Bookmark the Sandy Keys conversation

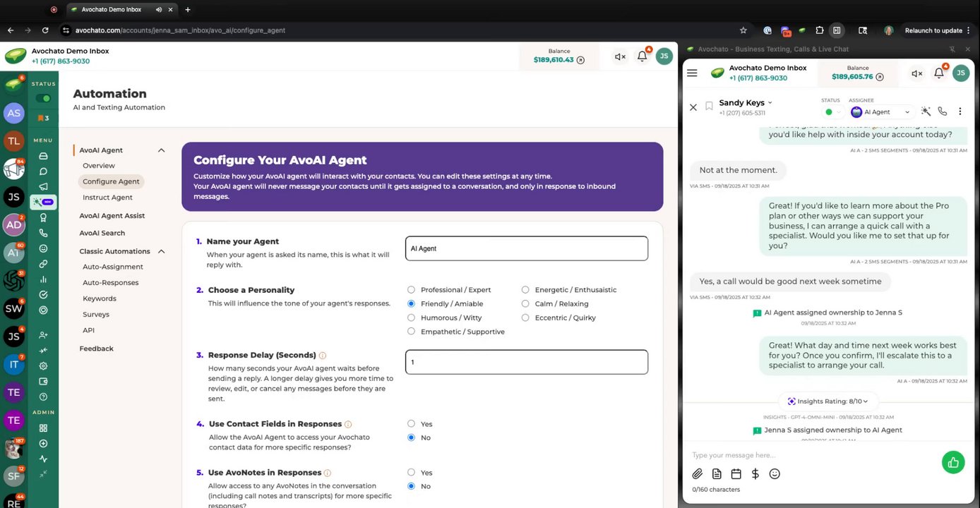[709, 107]
